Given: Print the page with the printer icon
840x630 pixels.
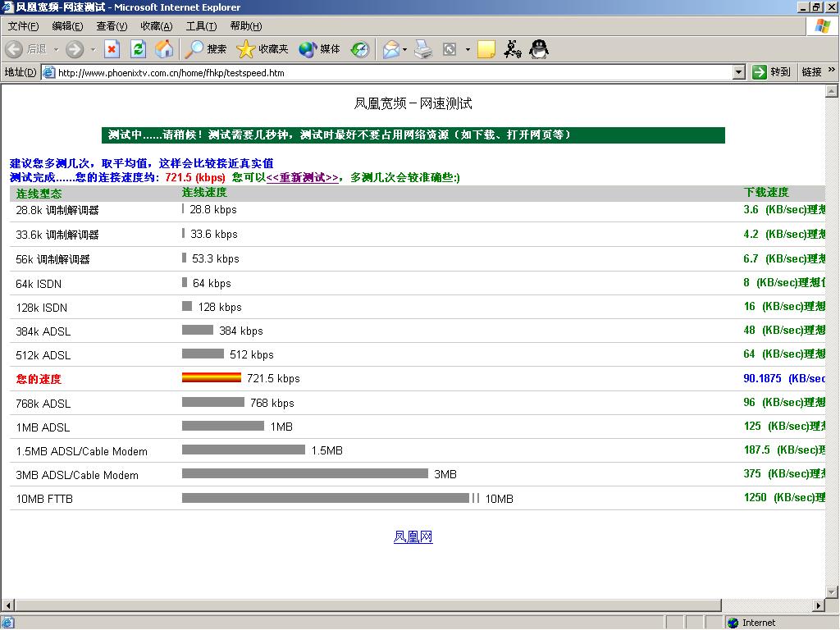Looking at the screenshot, I should [x=423, y=49].
